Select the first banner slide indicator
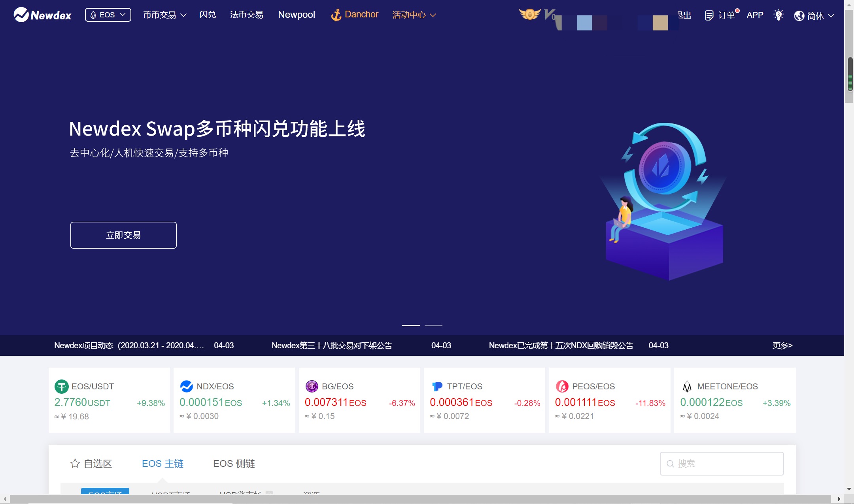 pyautogui.click(x=411, y=325)
